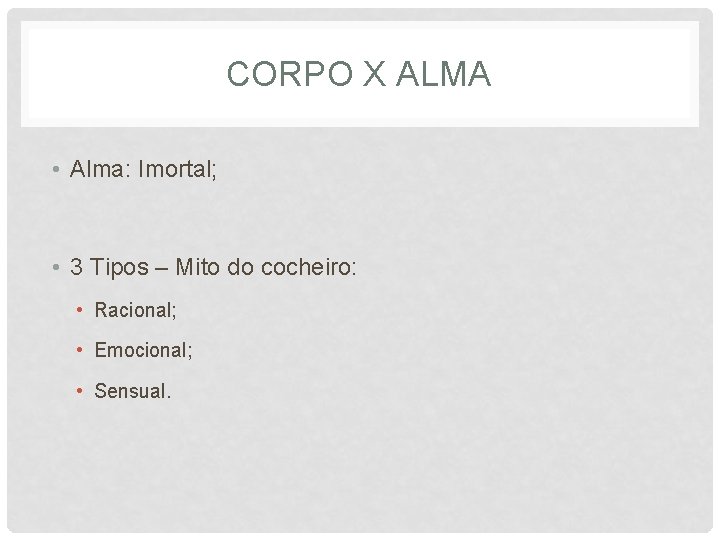Click the X between CORPO and ALMA
Image resolution: width=720 pixels, height=540 pixels.
[x=374, y=73]
